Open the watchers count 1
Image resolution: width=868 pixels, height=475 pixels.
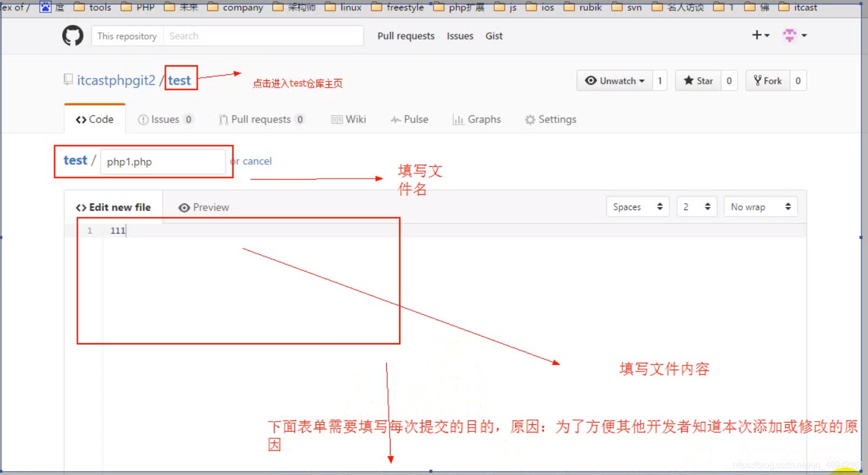[660, 80]
